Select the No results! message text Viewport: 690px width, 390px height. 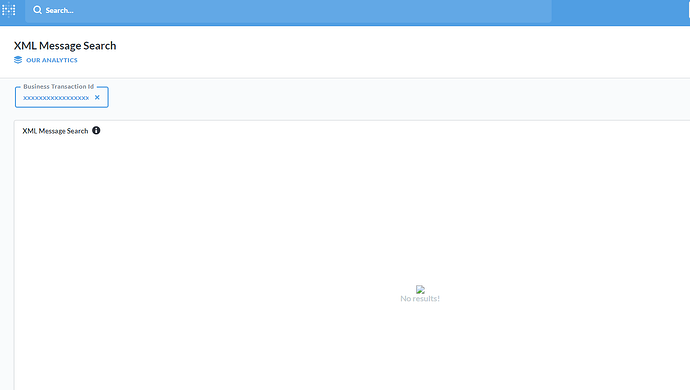[x=420, y=298]
